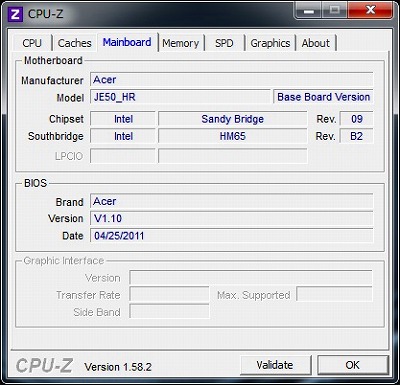Click the Transfer Rate field

pyautogui.click(x=169, y=295)
